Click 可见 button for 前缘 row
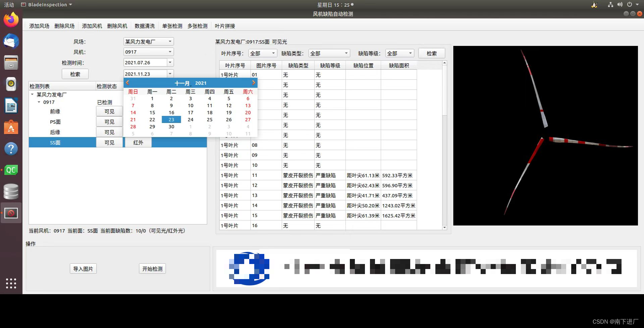The width and height of the screenshot is (644, 328). (x=109, y=111)
